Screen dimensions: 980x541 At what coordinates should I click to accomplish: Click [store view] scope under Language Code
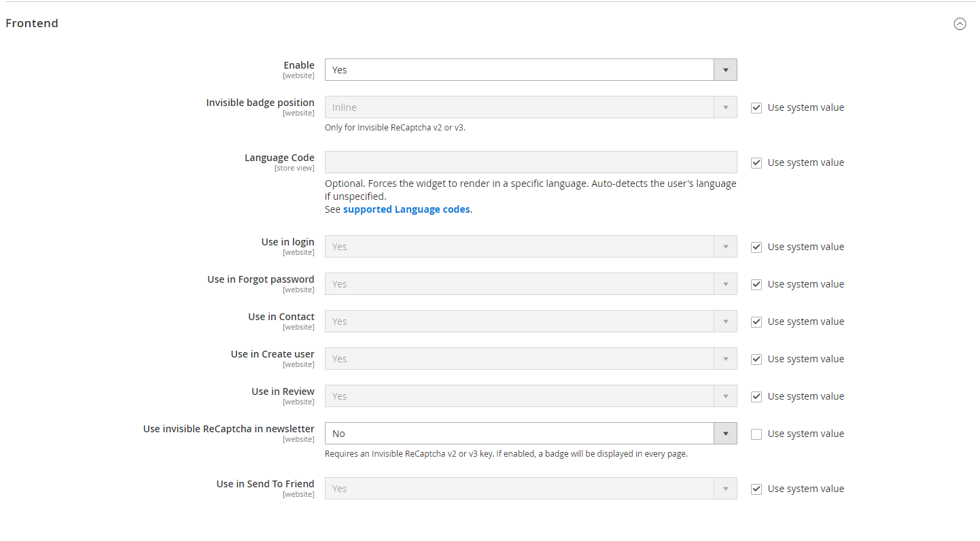click(294, 168)
